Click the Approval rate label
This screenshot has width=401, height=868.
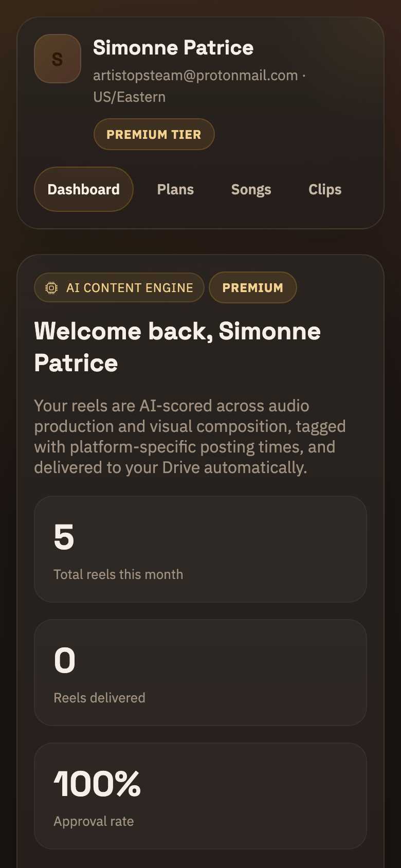(x=94, y=821)
